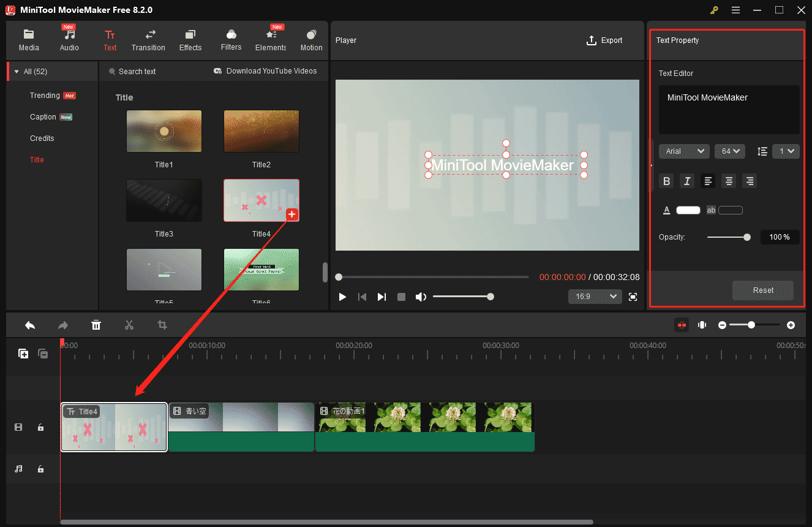Select the Title2 thumbnail
This screenshot has width=812, height=527.
click(261, 131)
